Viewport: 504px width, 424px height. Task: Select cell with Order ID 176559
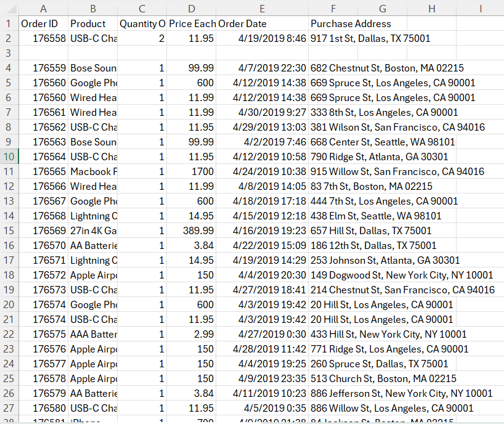click(x=43, y=68)
